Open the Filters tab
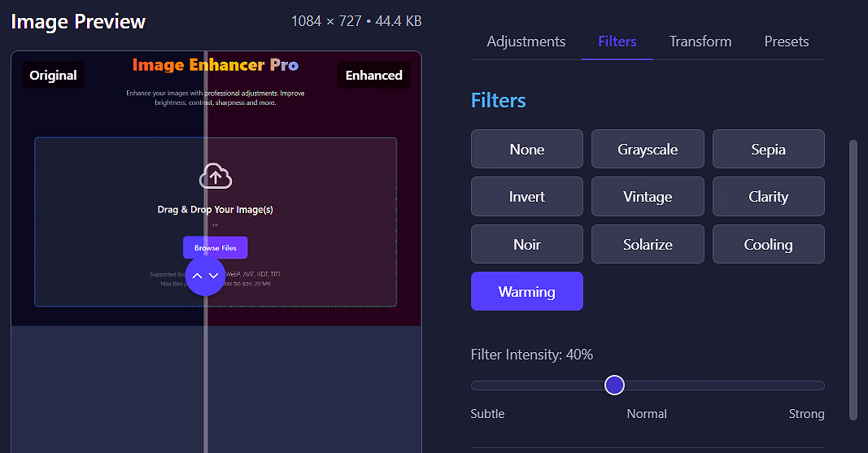868x453 pixels. point(617,41)
